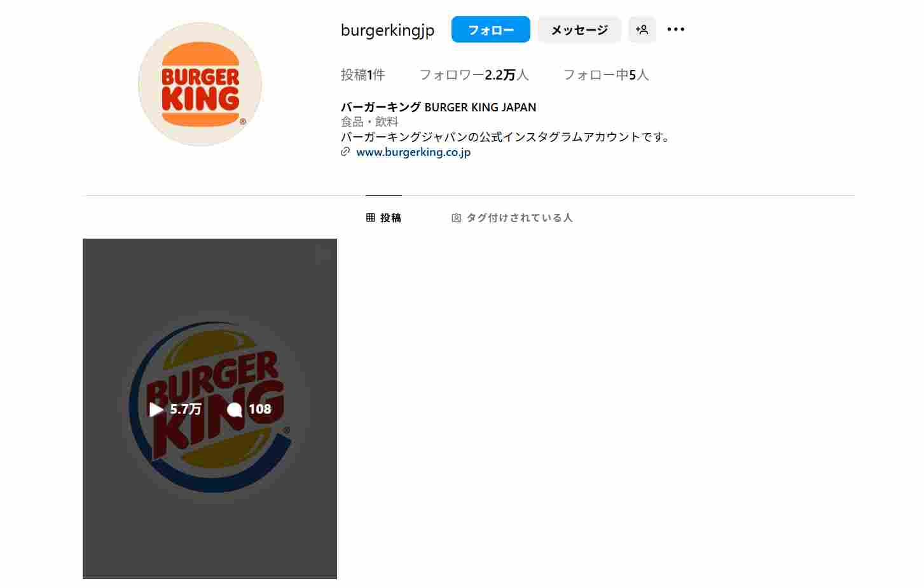
Task: Switch to the タグ付けされている人 tab
Action: tap(512, 218)
